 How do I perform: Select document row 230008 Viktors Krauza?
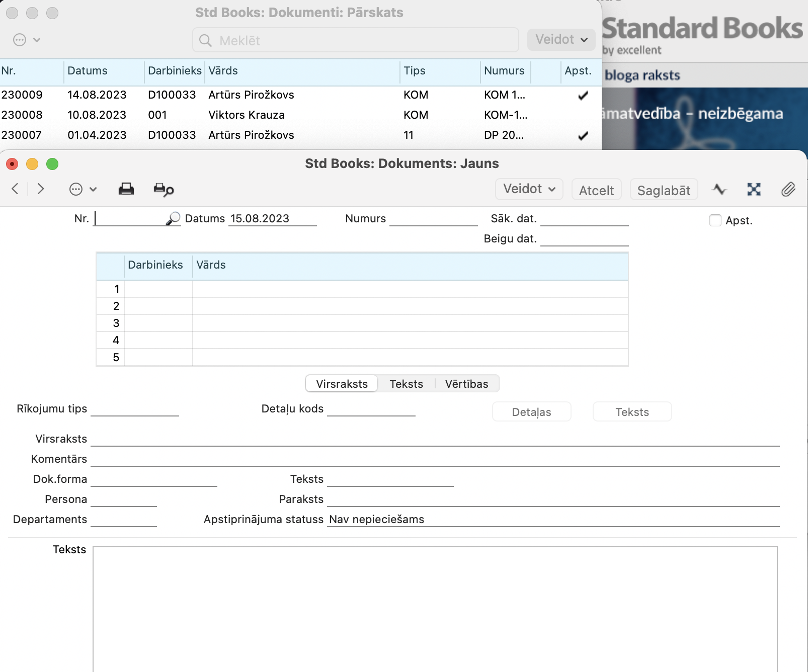tap(247, 115)
